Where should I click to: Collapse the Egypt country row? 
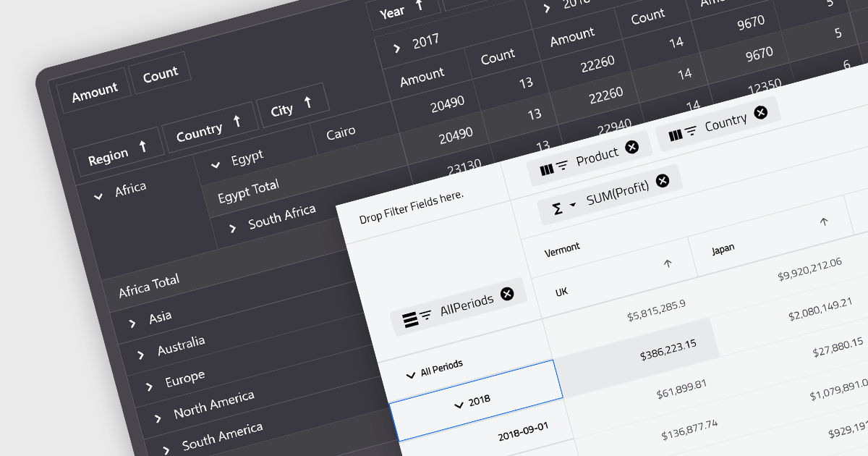click(x=215, y=165)
